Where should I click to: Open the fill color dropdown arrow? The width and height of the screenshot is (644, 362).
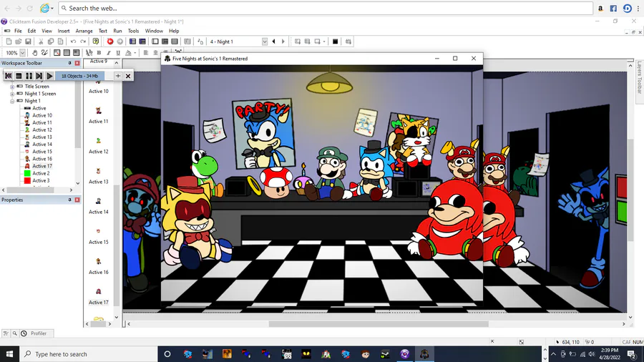click(x=135, y=53)
